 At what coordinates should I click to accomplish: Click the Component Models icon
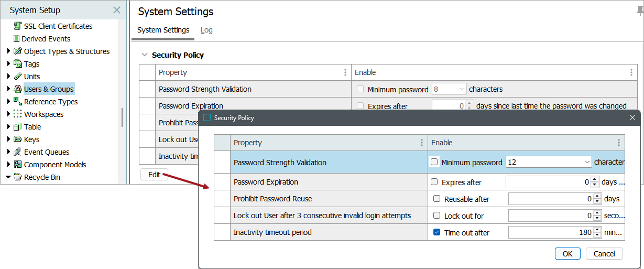click(x=18, y=165)
